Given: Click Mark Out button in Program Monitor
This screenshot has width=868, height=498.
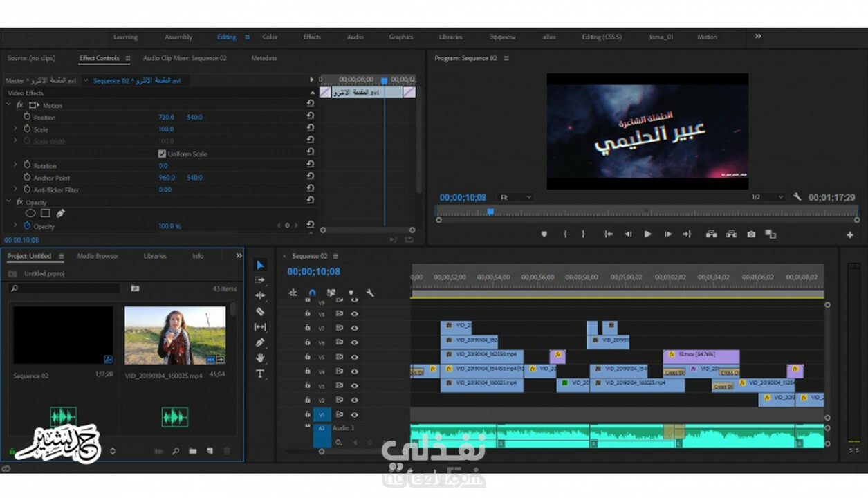Looking at the screenshot, I should tap(583, 234).
